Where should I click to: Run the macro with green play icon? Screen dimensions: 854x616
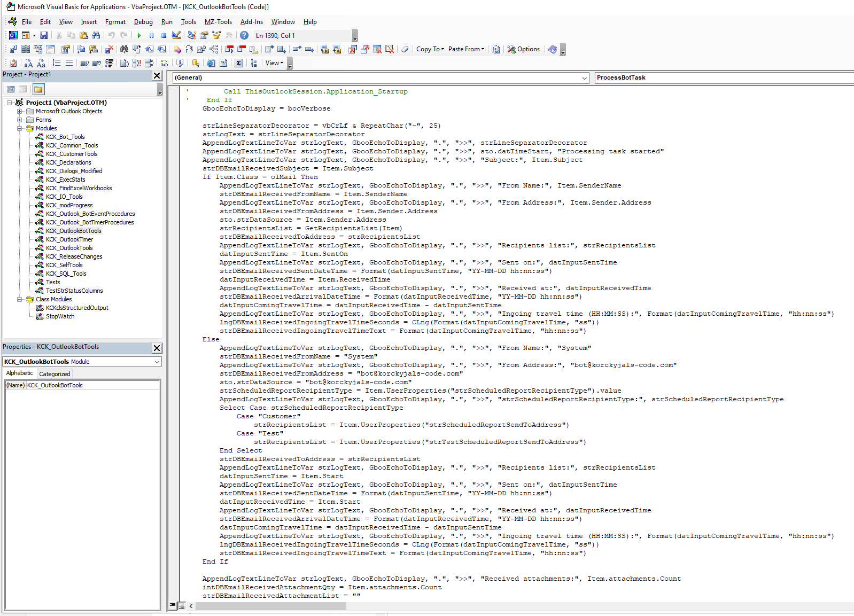[x=139, y=35]
